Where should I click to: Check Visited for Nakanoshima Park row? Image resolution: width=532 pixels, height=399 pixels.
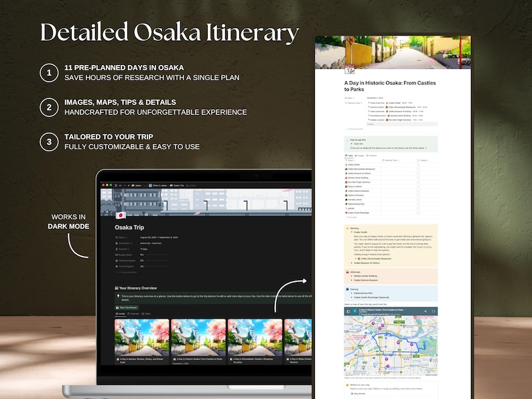418,204
